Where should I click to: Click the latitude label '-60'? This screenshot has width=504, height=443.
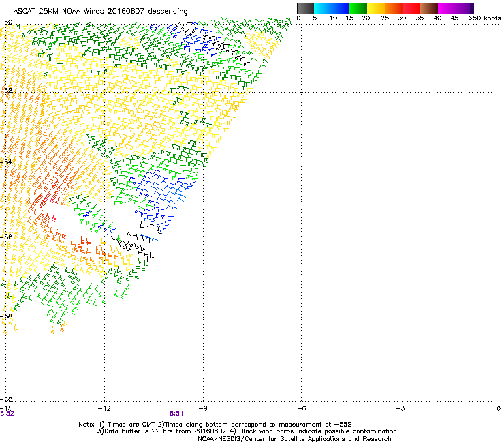(6, 399)
